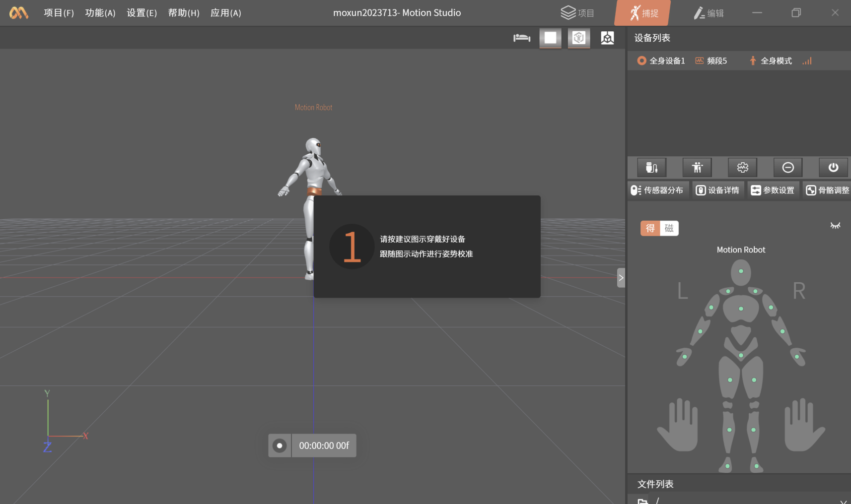This screenshot has width=851, height=504.
Task: Toggle the character-in-hexagon display button
Action: 607,38
